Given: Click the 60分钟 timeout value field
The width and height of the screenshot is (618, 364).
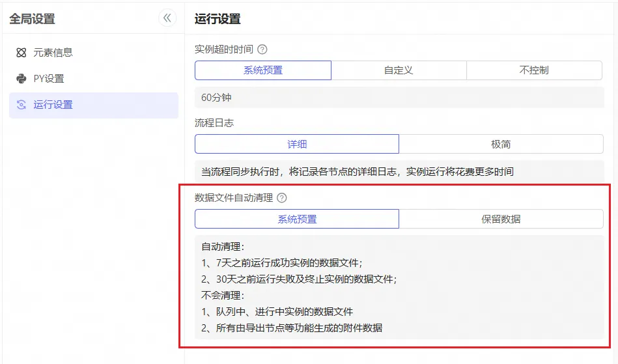Looking at the screenshot, I should 399,98.
